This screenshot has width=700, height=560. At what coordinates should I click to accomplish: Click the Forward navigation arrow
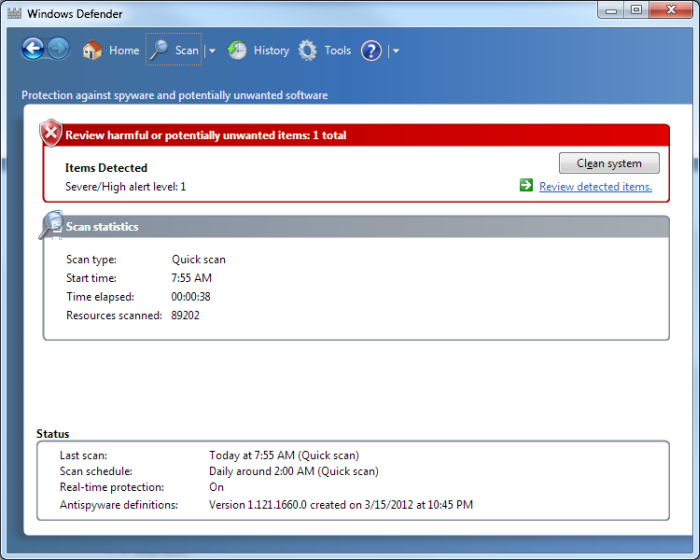(x=58, y=49)
